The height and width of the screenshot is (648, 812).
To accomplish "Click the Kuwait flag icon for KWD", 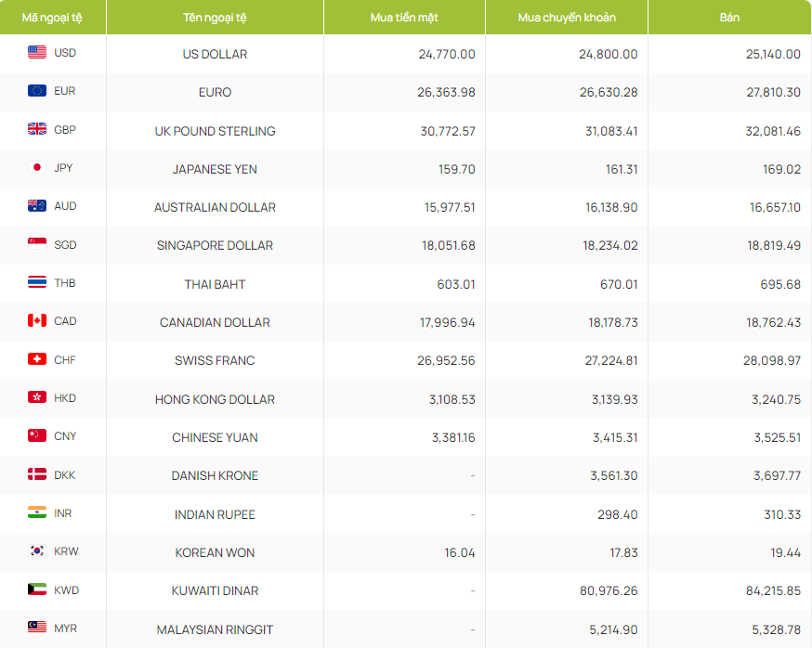I will coord(37,590).
